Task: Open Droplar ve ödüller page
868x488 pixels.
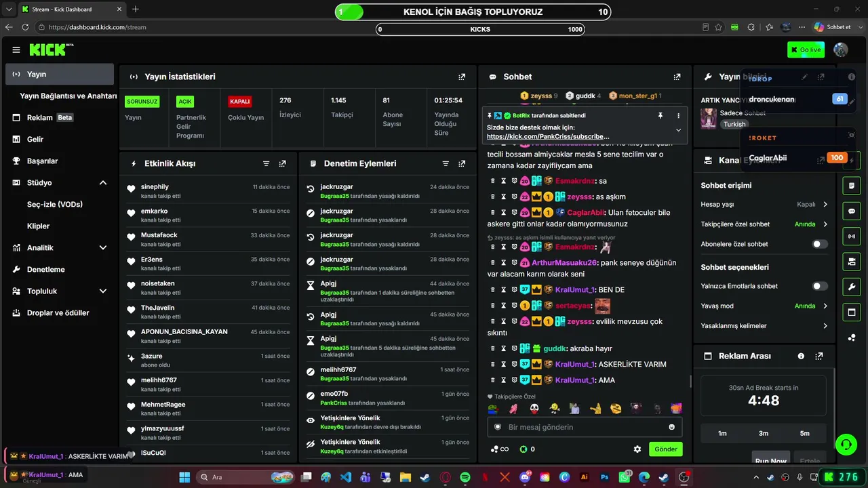Action: point(60,312)
